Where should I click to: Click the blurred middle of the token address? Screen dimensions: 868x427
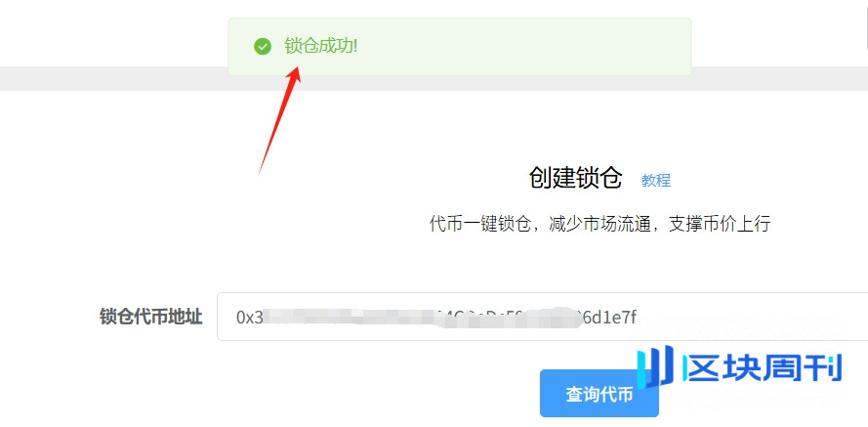[421, 318]
